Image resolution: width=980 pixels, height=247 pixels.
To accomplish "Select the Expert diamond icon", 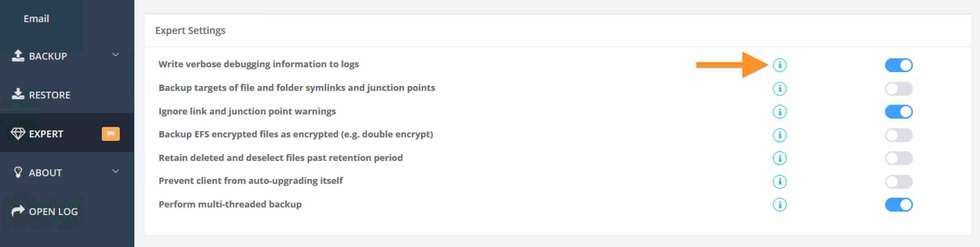I will (x=18, y=134).
